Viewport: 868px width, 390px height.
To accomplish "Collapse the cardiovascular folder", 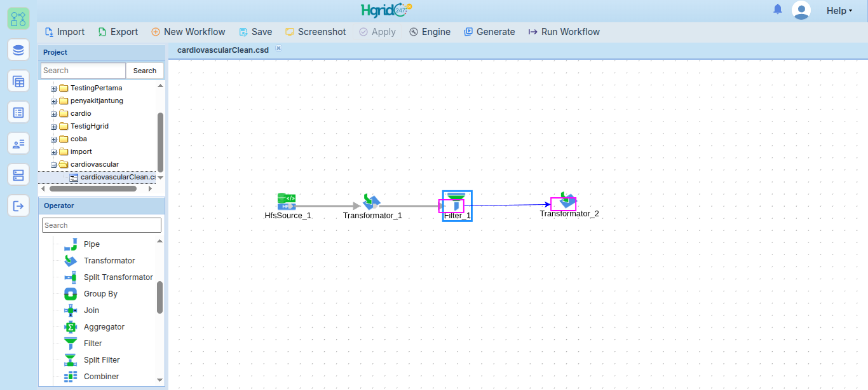I will pos(54,165).
